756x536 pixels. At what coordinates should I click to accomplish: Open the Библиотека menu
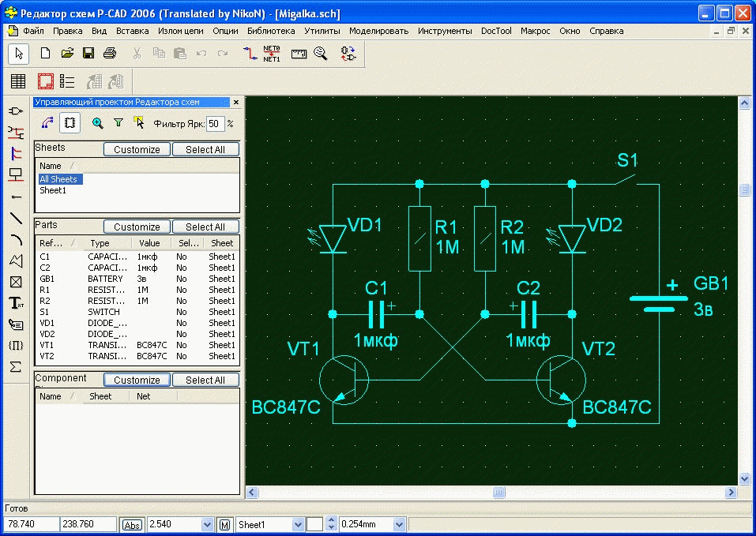(271, 31)
